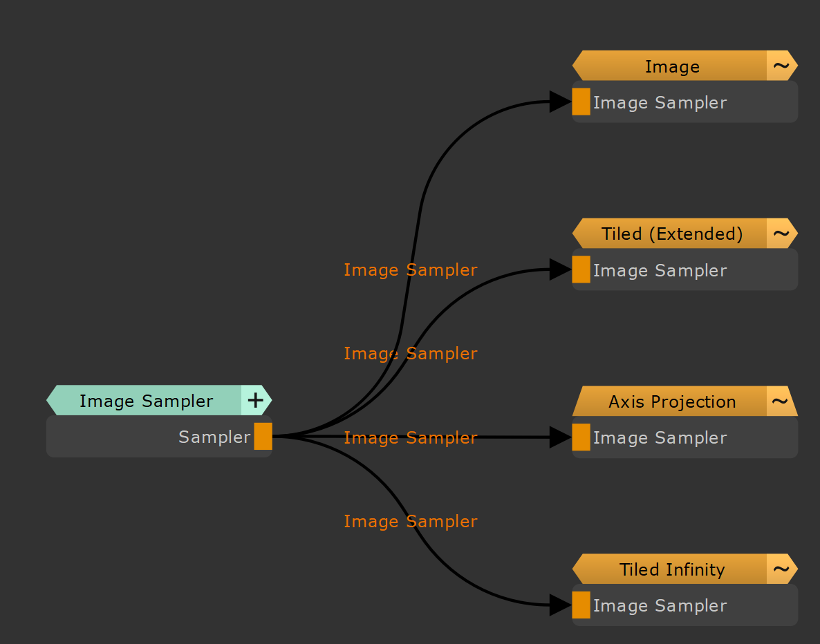
Task: Select the Tiled (Extended) node title
Action: click(671, 234)
